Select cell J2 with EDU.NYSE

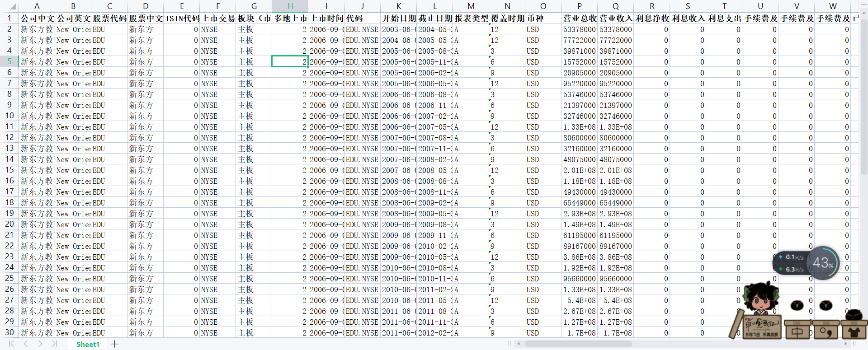pyautogui.click(x=363, y=29)
